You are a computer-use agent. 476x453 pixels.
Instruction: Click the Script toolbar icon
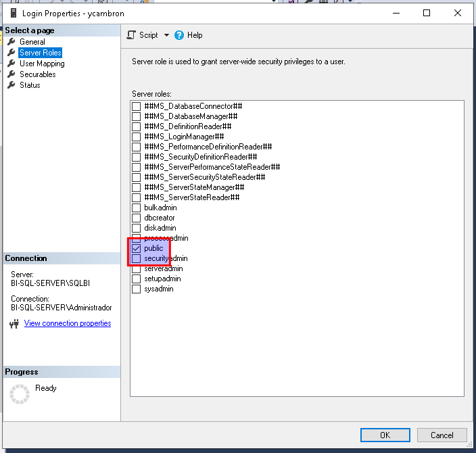pos(132,35)
